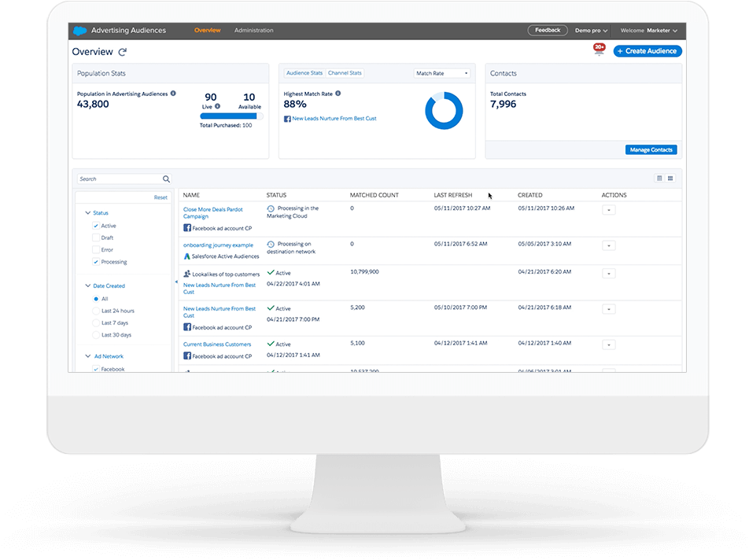This screenshot has height=560, width=749.
Task: Click the match rate donut chart
Action: click(444, 111)
